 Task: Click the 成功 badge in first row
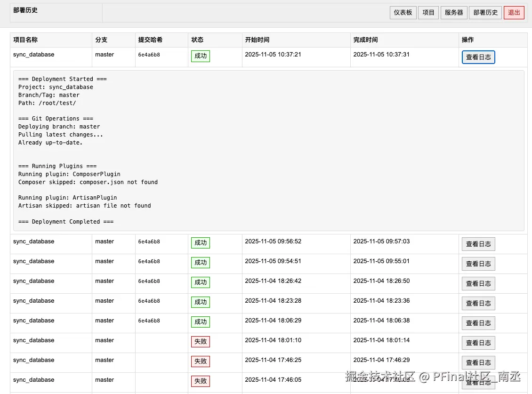coord(201,56)
